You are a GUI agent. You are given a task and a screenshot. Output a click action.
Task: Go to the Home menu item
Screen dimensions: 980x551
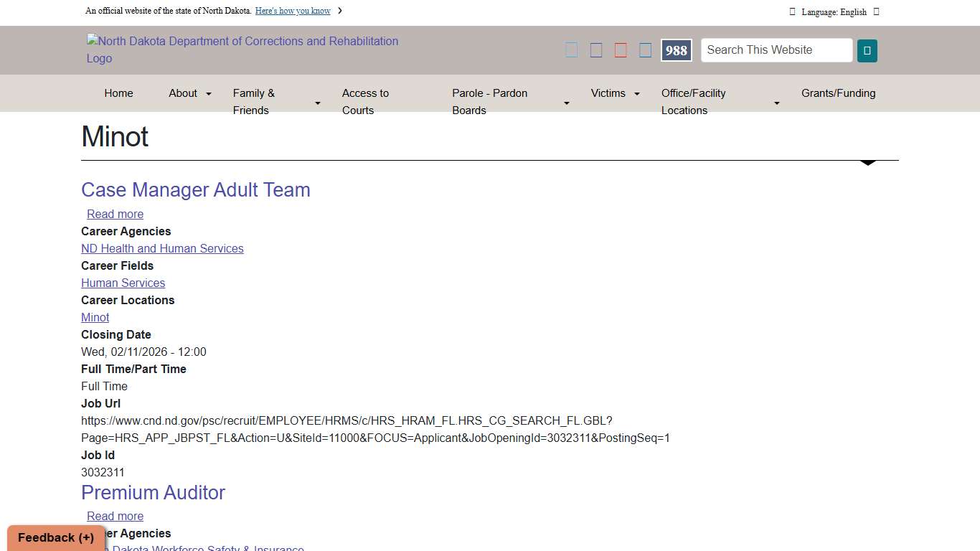point(118,93)
